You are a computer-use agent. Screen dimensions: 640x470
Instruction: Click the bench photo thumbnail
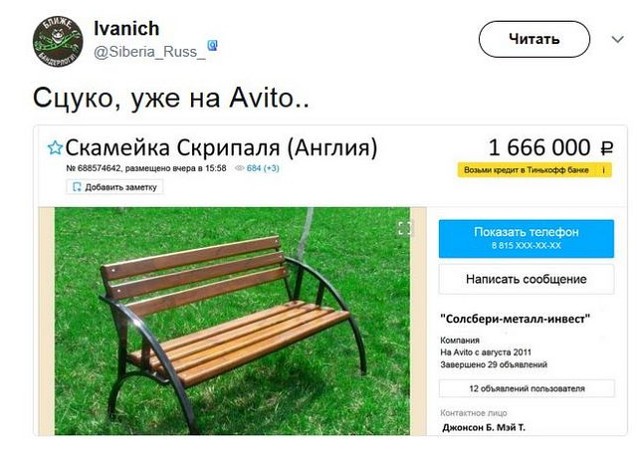[x=232, y=321]
